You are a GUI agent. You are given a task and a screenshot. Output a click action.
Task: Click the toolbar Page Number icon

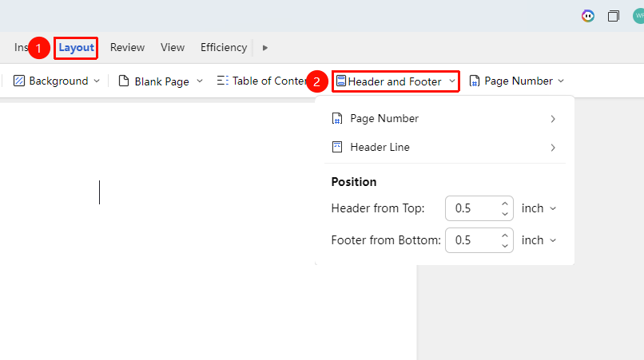475,81
